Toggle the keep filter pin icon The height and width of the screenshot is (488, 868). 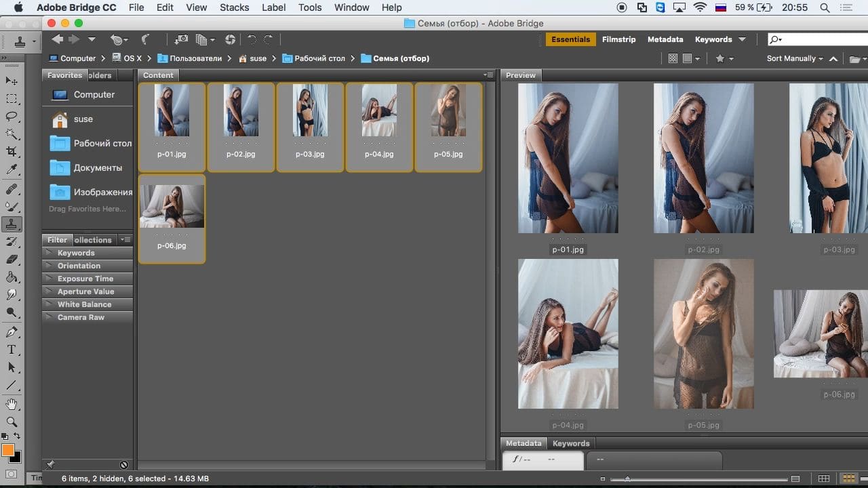(50, 465)
